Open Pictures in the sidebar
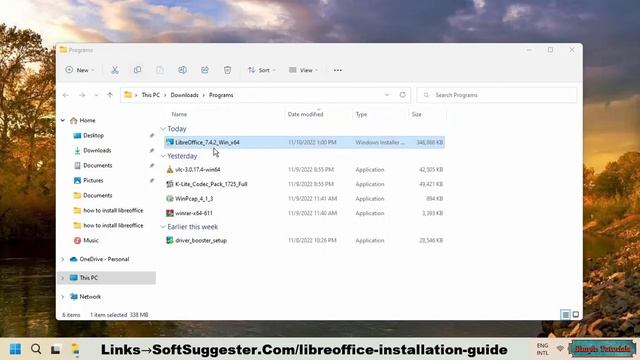640x360 pixels. point(93,180)
